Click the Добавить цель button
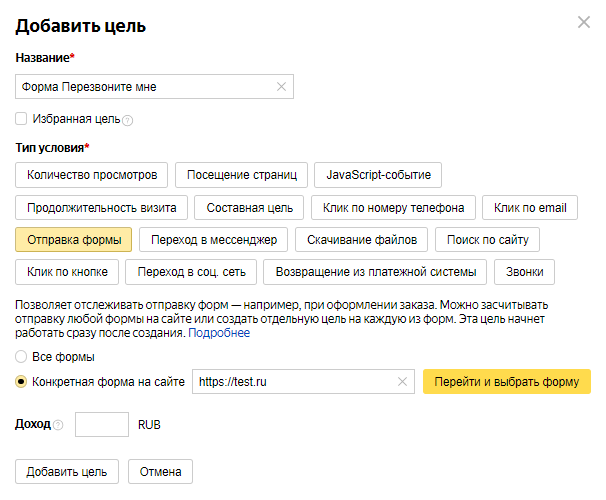Viewport: 606px width, 500px height. 67,472
